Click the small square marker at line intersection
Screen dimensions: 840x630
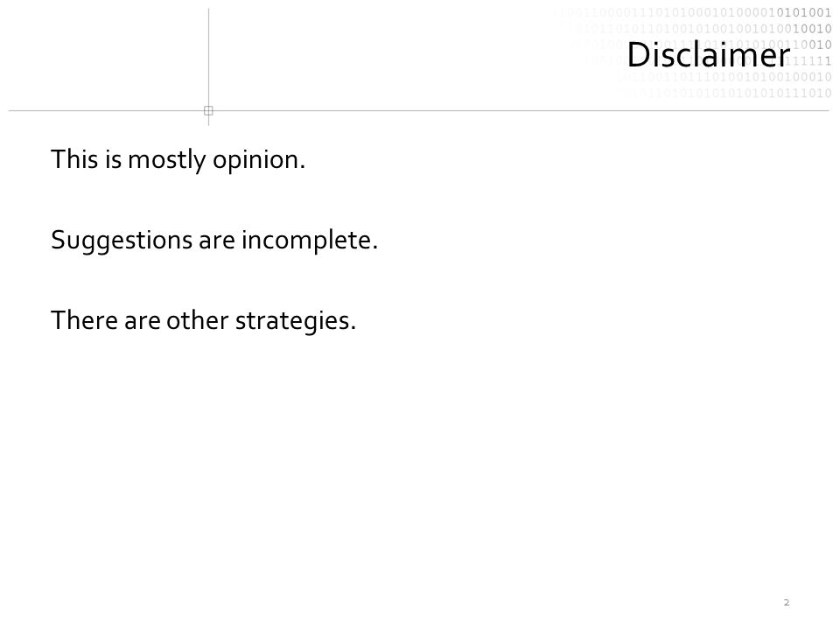tap(208, 111)
